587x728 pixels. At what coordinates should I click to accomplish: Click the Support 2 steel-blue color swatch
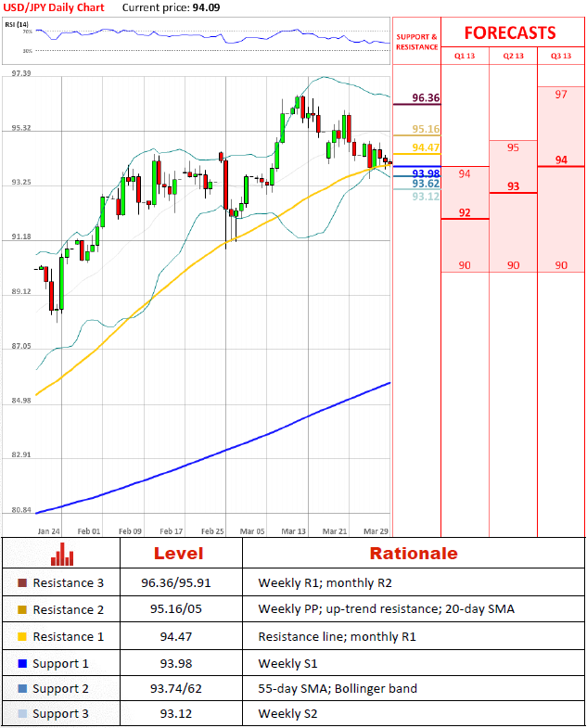(x=22, y=688)
